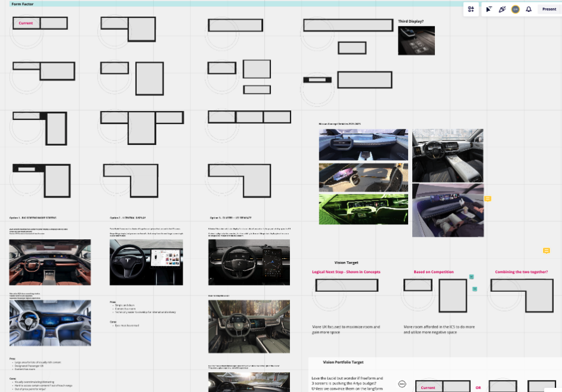The height and width of the screenshot is (392, 562).
Task: Click the Present button
Action: coord(549,10)
